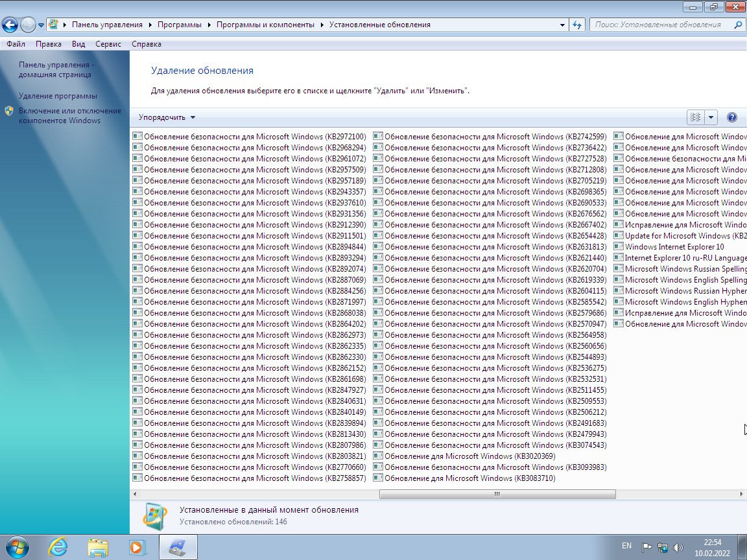Expand the arrow after Панель управления breadcrumb

150,25
